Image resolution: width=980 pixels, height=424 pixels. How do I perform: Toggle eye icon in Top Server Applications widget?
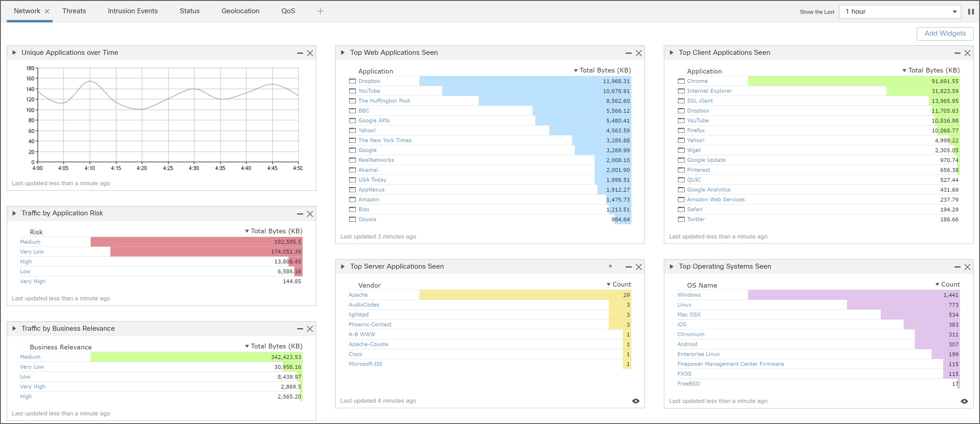(636, 401)
